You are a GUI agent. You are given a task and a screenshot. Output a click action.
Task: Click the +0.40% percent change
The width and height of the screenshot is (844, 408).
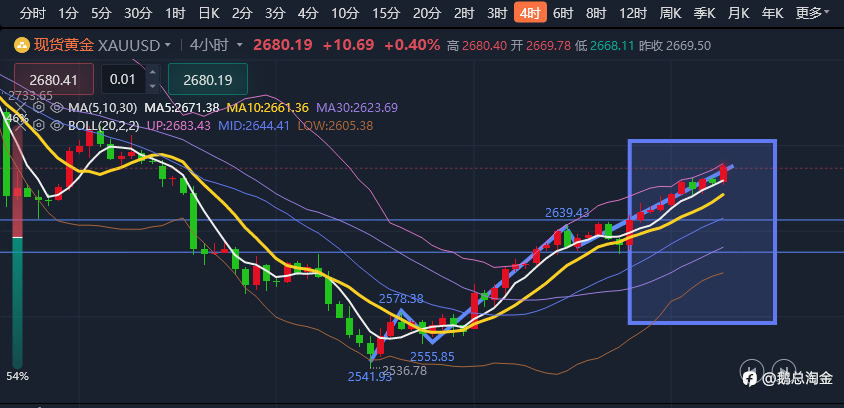coord(412,45)
